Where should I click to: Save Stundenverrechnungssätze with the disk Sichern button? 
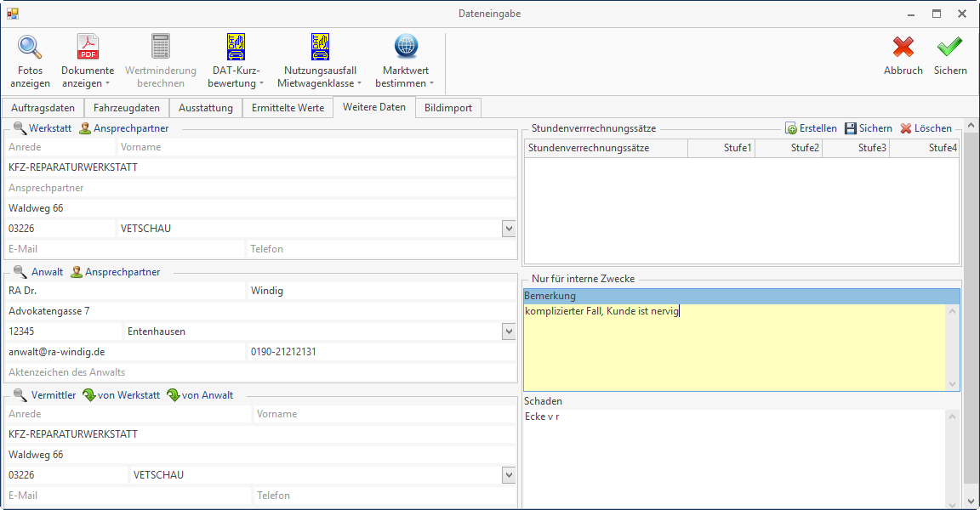click(x=868, y=128)
